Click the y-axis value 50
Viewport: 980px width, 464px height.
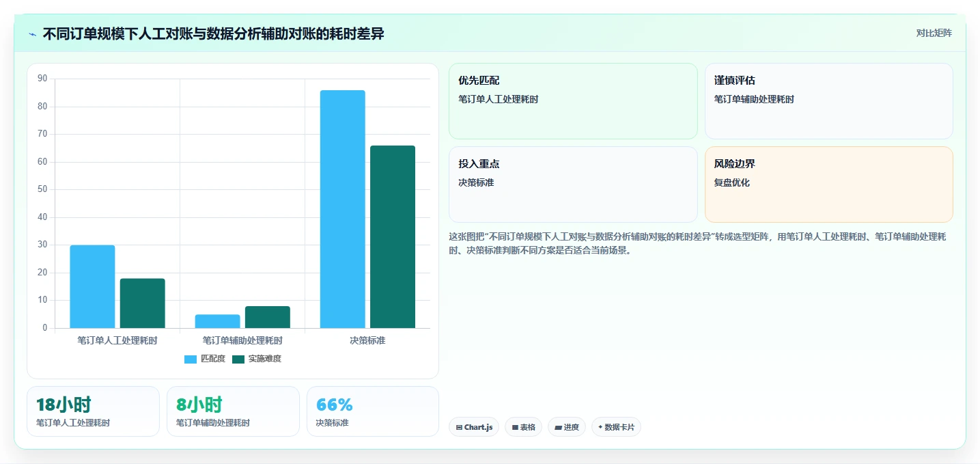point(42,189)
